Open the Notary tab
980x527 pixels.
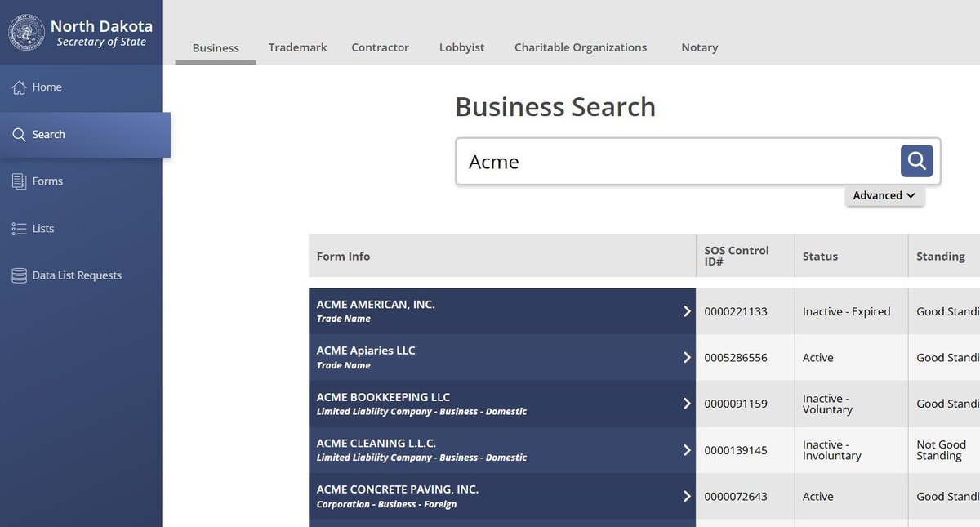pos(700,47)
